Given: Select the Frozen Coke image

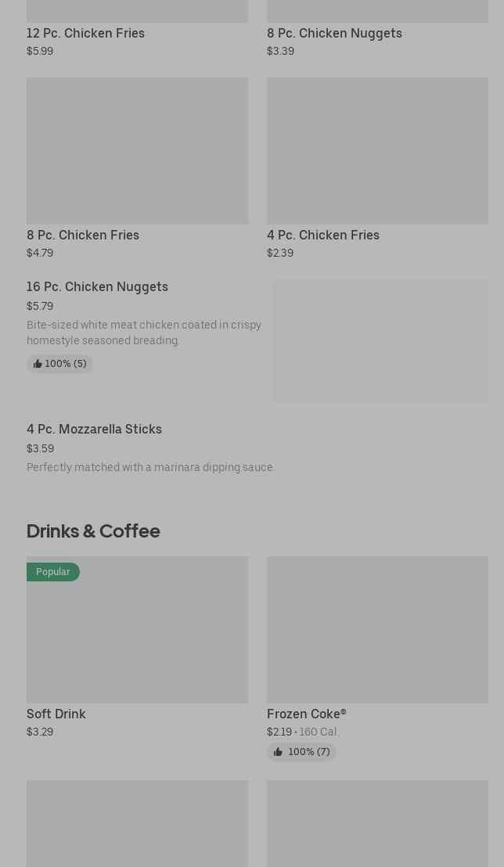Looking at the screenshot, I should pyautogui.click(x=377, y=630).
